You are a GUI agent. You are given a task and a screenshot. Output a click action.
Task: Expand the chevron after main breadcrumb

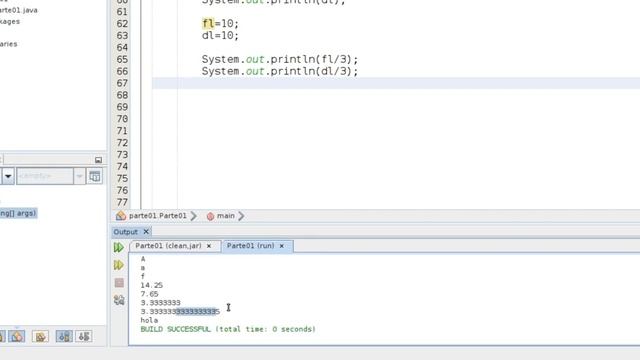[241, 216]
